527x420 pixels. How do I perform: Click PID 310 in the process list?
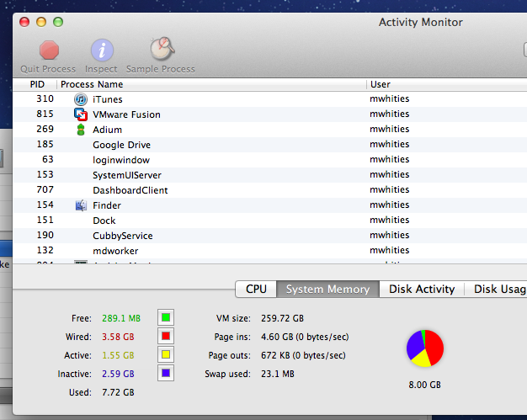click(45, 98)
